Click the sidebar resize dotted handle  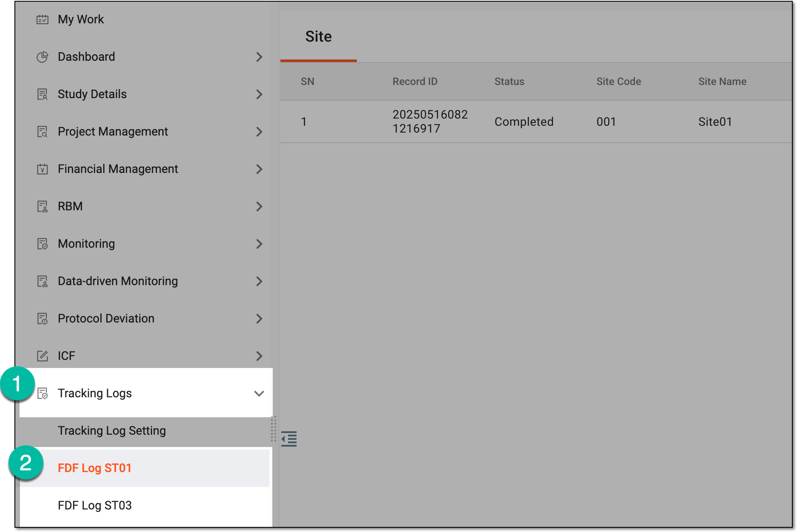click(274, 429)
